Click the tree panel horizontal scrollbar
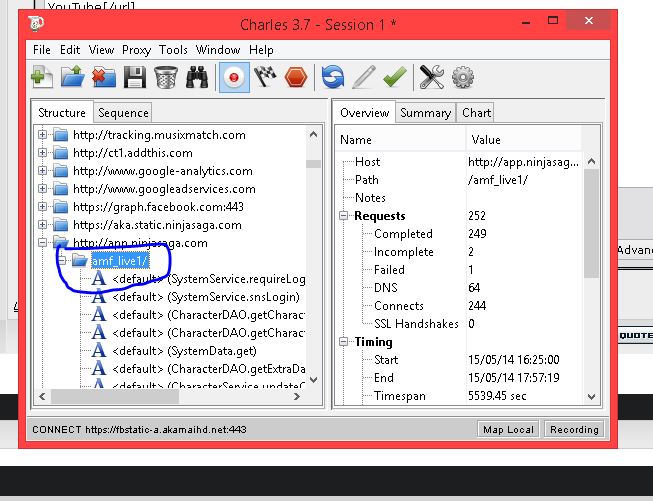653x501 pixels. (x=170, y=397)
